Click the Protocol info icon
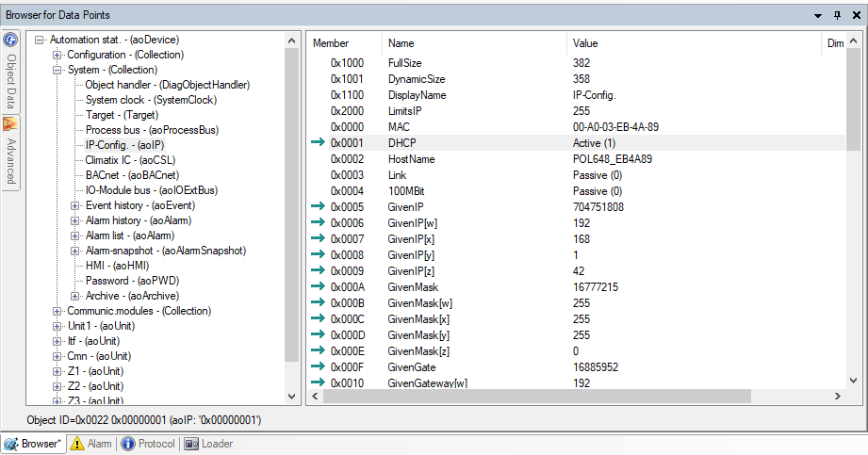 point(128,444)
